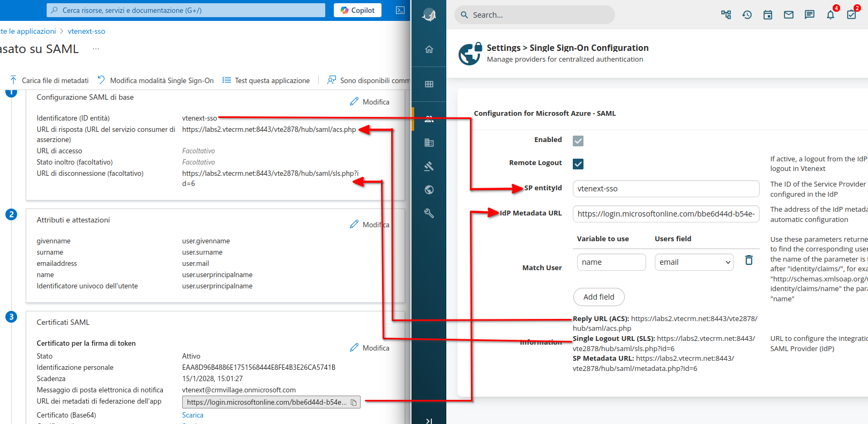The image size is (868, 424).
Task: Click the Azure acs.php reply URL value
Action: [x=269, y=130]
